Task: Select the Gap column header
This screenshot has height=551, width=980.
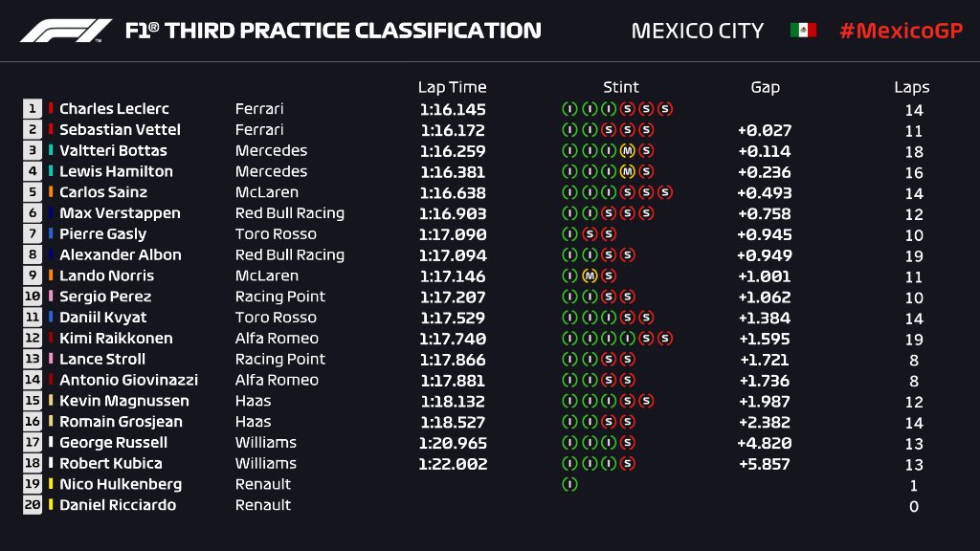Action: 765,87
